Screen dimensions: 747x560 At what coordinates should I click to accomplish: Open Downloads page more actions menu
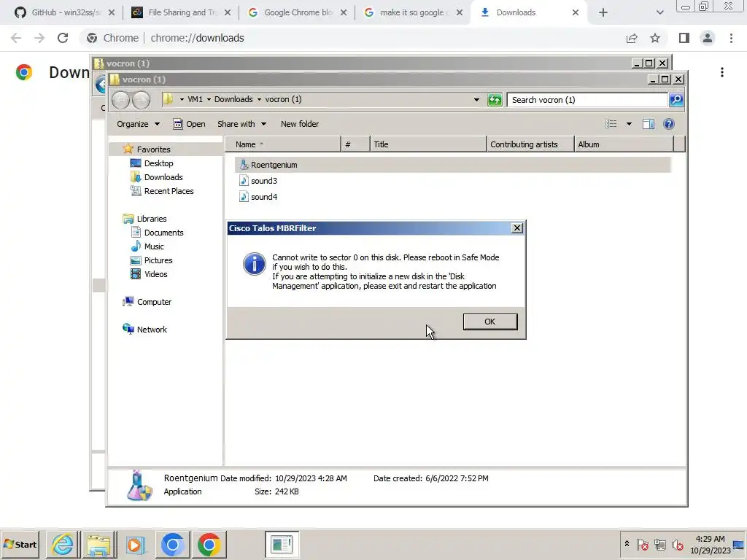pos(722,72)
